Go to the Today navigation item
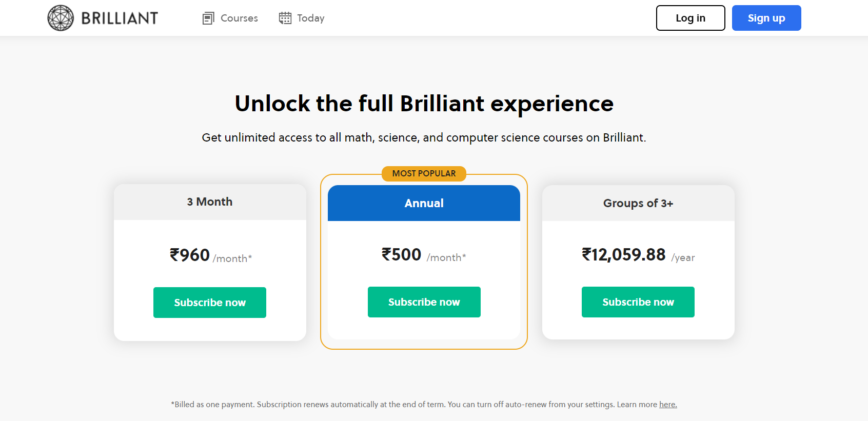868x421 pixels. (x=310, y=18)
